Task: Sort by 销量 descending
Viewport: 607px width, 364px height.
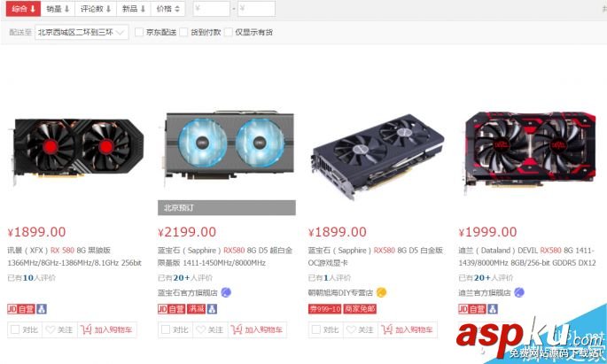Action: click(x=58, y=9)
